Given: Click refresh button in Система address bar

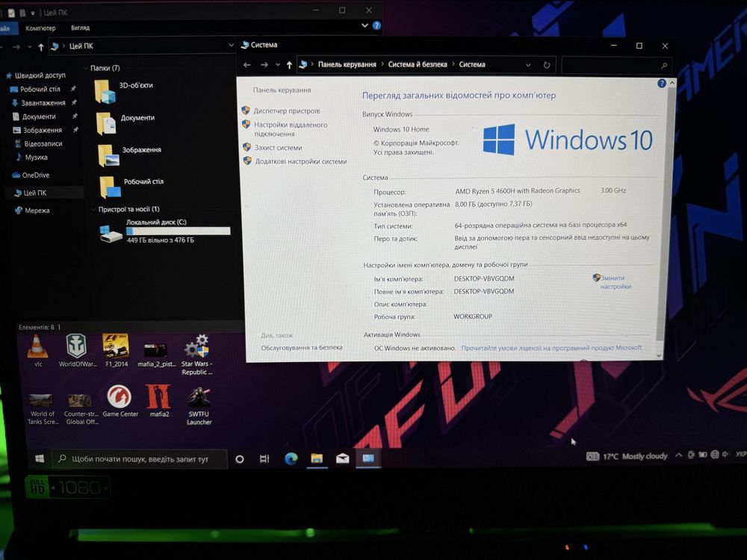Looking at the screenshot, I should pos(547,65).
